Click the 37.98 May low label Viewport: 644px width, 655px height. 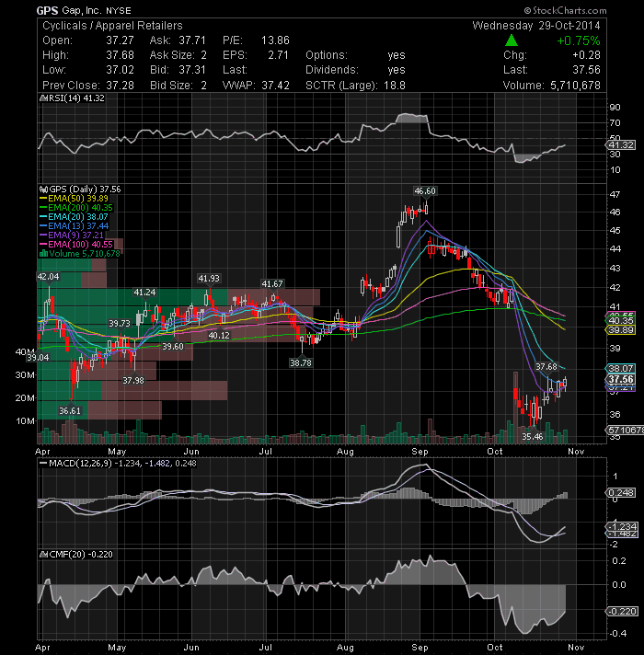coord(133,381)
